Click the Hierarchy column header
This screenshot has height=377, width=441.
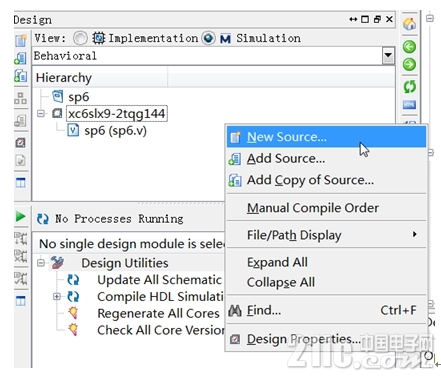100,78
